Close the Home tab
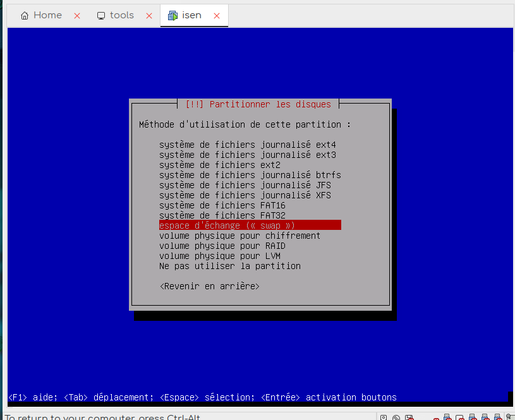This screenshot has width=515, height=420. coord(77,16)
